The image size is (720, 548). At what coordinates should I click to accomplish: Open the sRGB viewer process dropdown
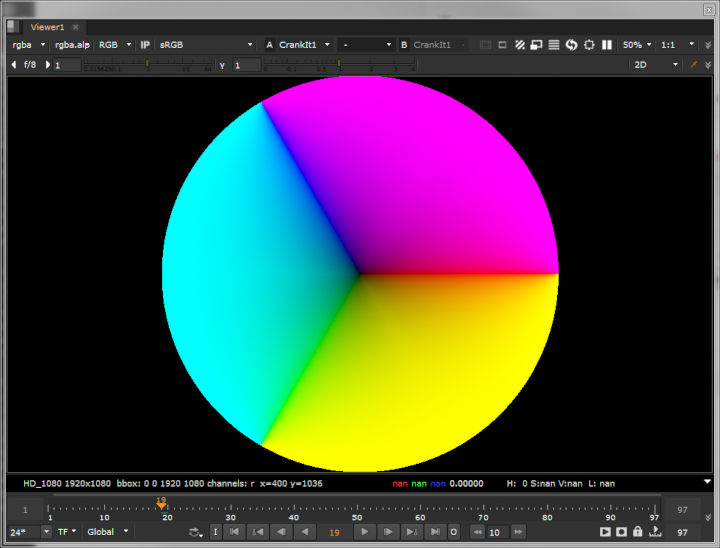[206, 45]
